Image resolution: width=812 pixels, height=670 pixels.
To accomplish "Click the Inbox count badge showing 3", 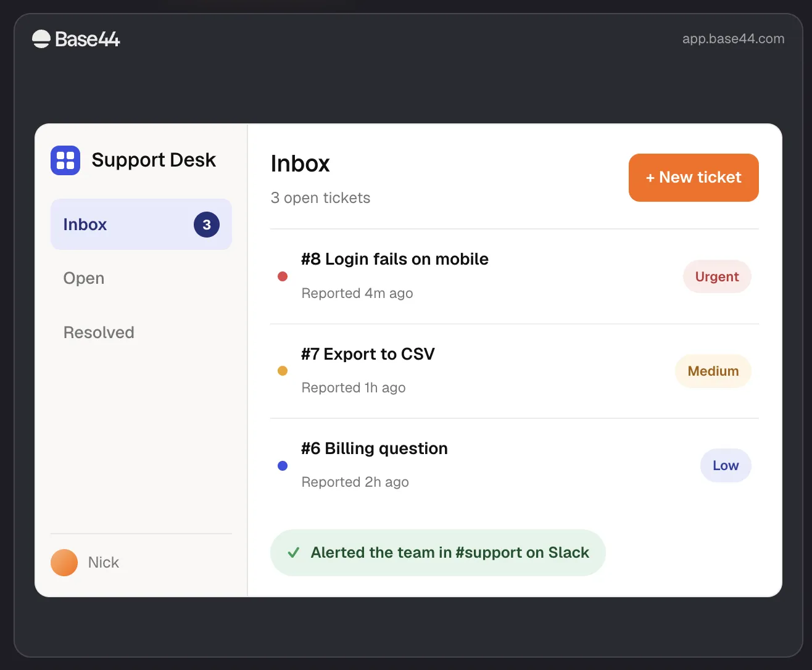I will (x=207, y=225).
